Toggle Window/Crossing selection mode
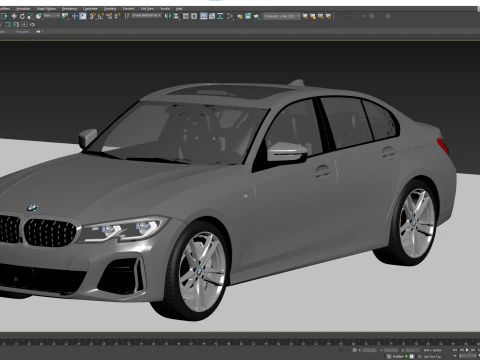This screenshot has height=360, width=480. coord(5,16)
